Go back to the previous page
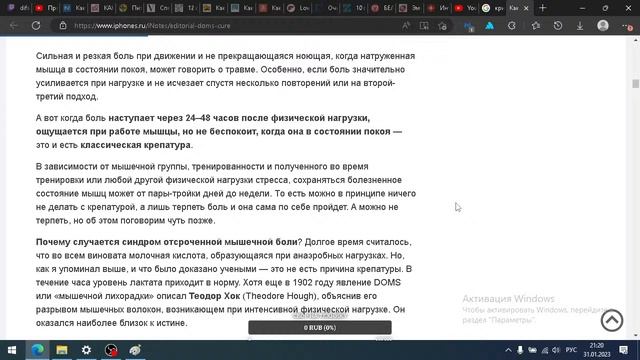 [x=13, y=26]
